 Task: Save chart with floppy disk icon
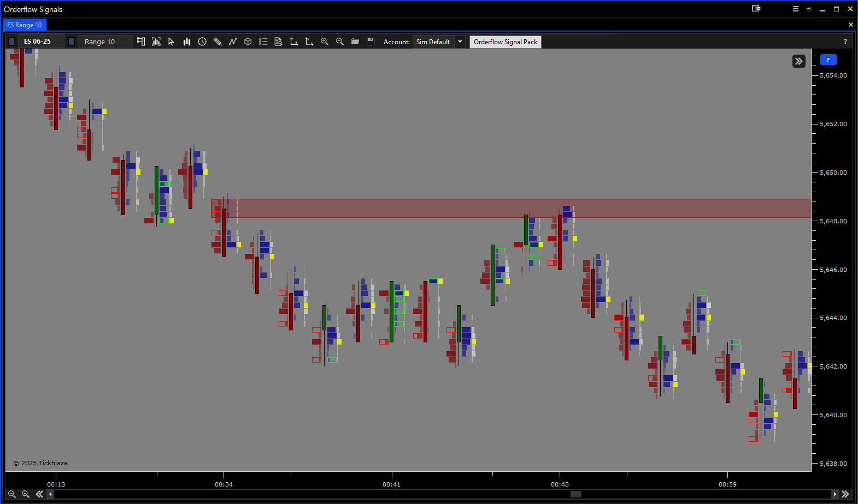[x=371, y=41]
